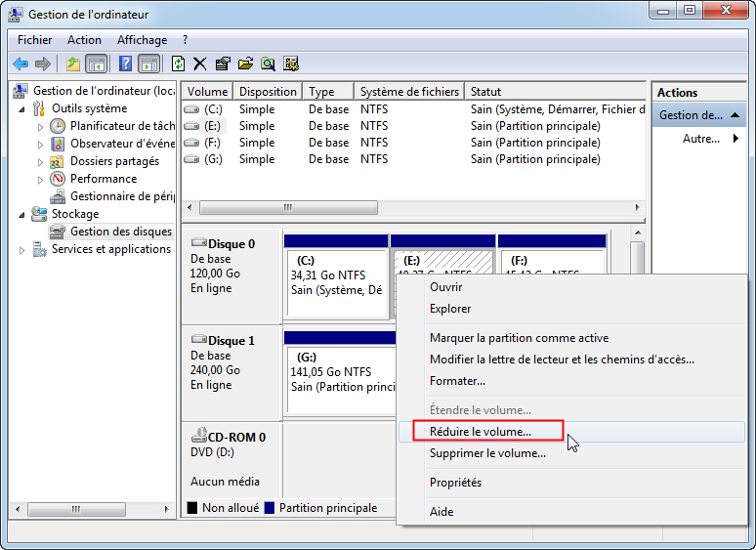The image size is (756, 550).
Task: Open the Action menu
Action: tap(84, 40)
